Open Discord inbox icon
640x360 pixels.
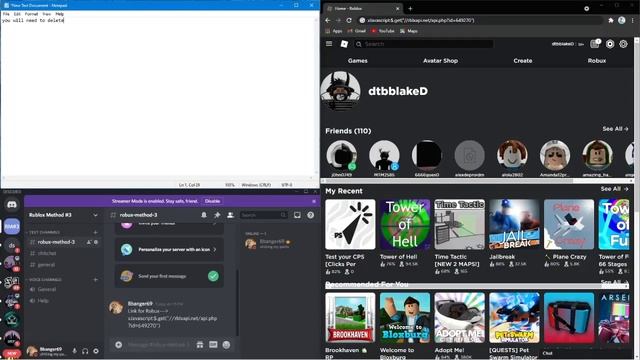click(x=297, y=215)
